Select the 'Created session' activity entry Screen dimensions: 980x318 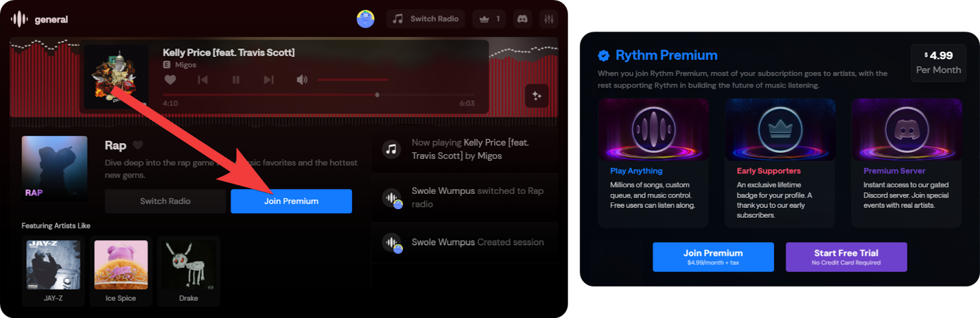(x=465, y=242)
